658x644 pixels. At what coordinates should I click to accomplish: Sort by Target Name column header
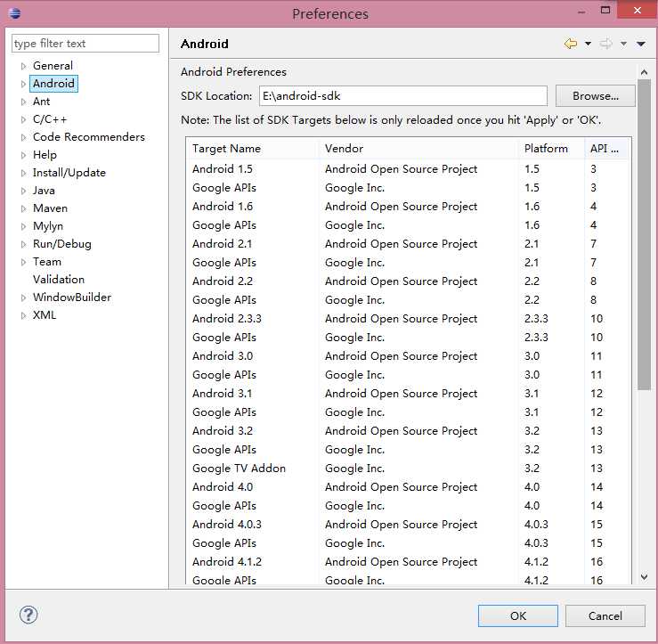pos(253,149)
